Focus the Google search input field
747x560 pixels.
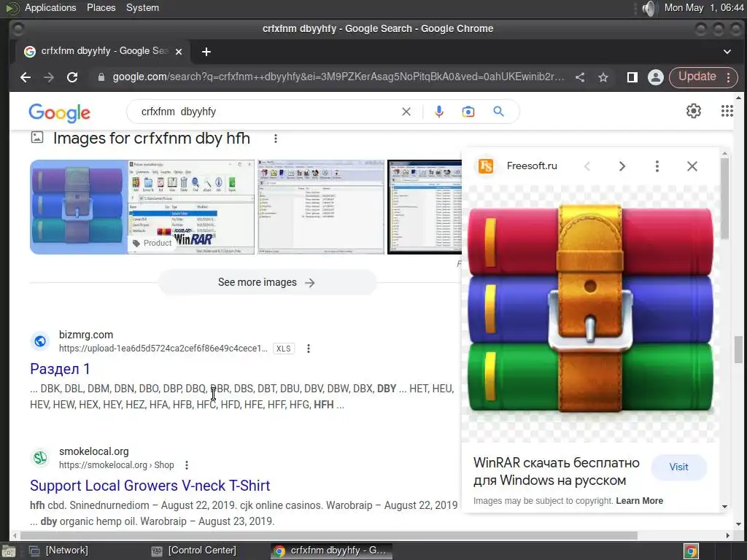tap(267, 112)
